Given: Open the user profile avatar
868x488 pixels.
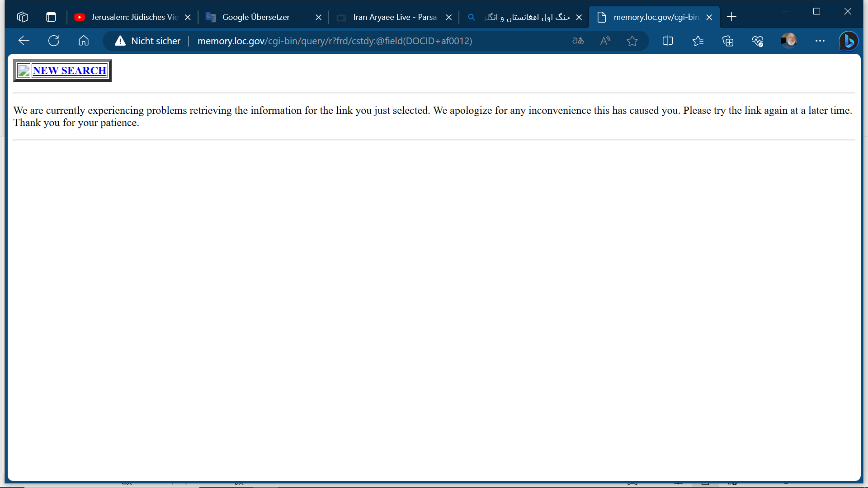Looking at the screenshot, I should tap(789, 41).
